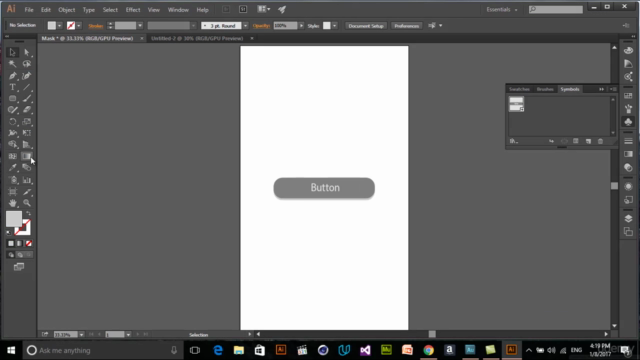Screen dimensions: 640x360
Task: Select the Selection tool (black arrow)
Action: click(12, 52)
